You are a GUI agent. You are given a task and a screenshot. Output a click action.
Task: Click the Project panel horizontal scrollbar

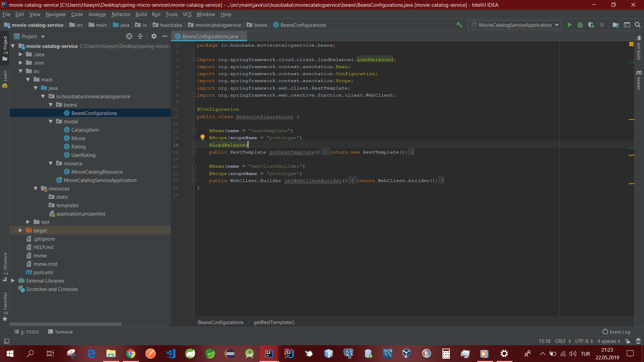coord(65,324)
